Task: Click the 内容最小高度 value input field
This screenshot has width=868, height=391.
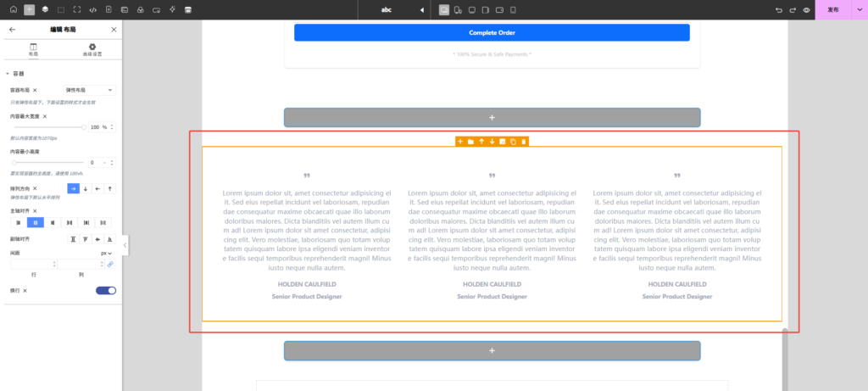Action: 92,162
